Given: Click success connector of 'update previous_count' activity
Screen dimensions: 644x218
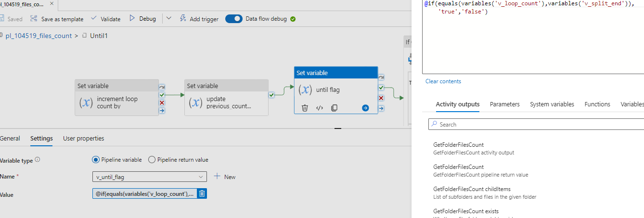Looking at the screenshot, I should tap(272, 95).
